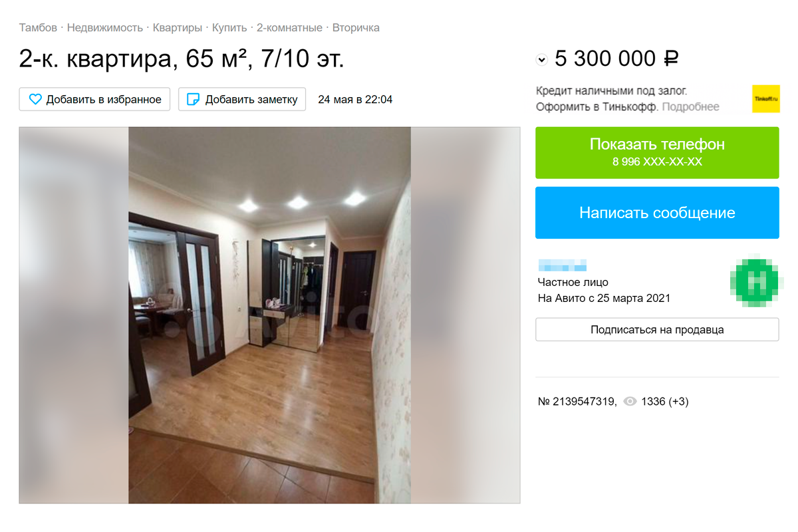The height and width of the screenshot is (532, 798).
Task: Open the Тамбов breadcrumb
Action: coord(38,28)
